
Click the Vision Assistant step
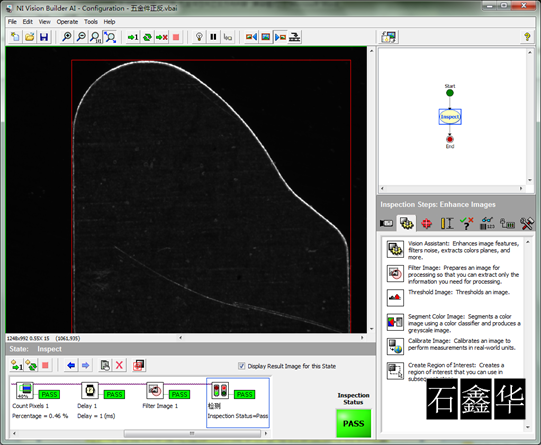pyautogui.click(x=453, y=250)
